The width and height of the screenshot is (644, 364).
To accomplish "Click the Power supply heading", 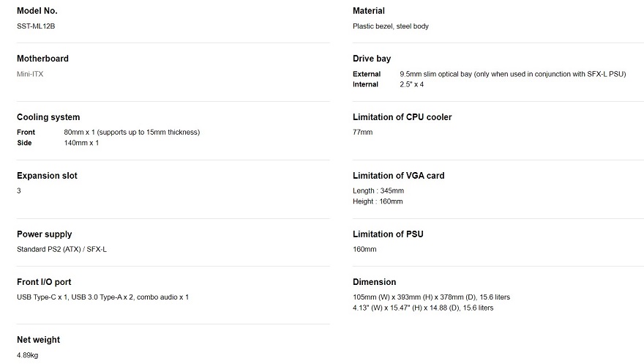I will 45,234.
